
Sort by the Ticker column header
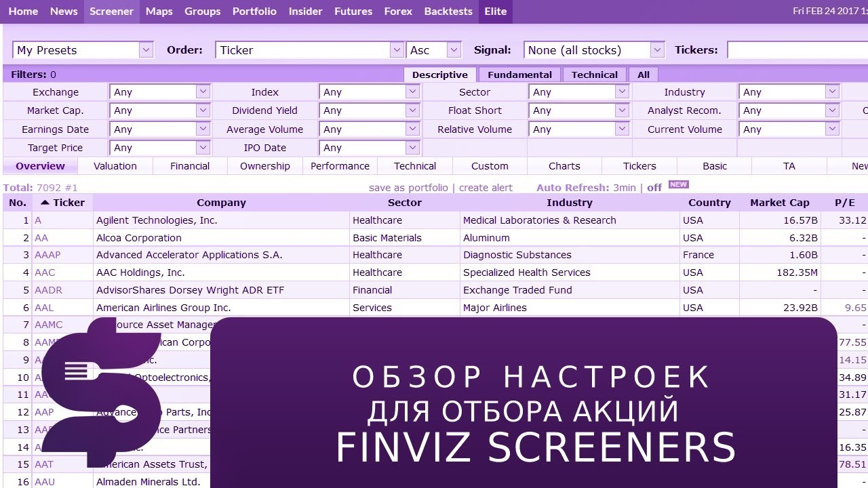tap(62, 203)
